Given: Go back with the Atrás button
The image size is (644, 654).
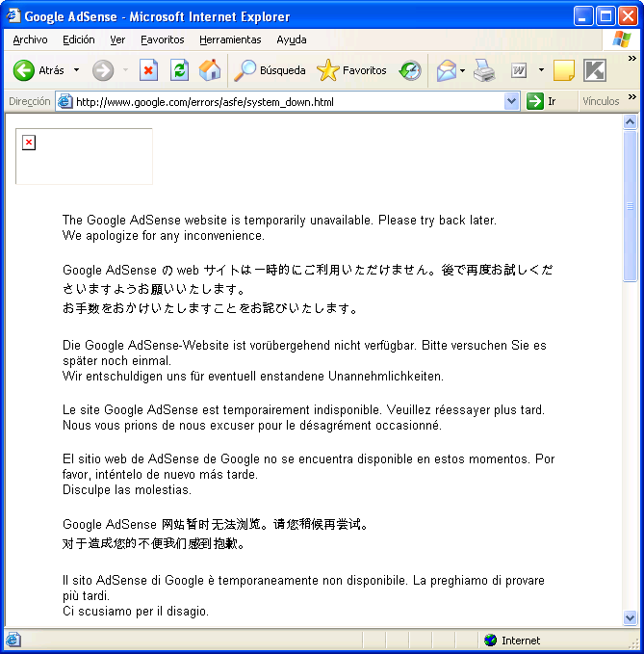Looking at the screenshot, I should 39,70.
